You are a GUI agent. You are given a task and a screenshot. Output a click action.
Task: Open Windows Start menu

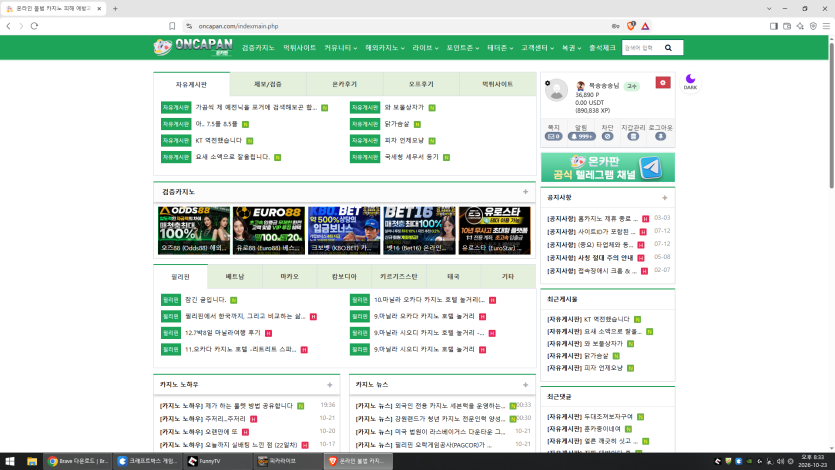pyautogui.click(x=10, y=461)
